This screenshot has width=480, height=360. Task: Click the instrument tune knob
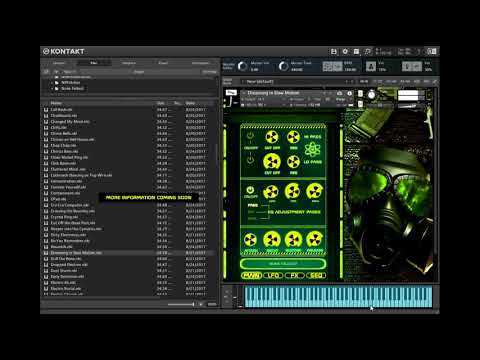tap(372, 95)
